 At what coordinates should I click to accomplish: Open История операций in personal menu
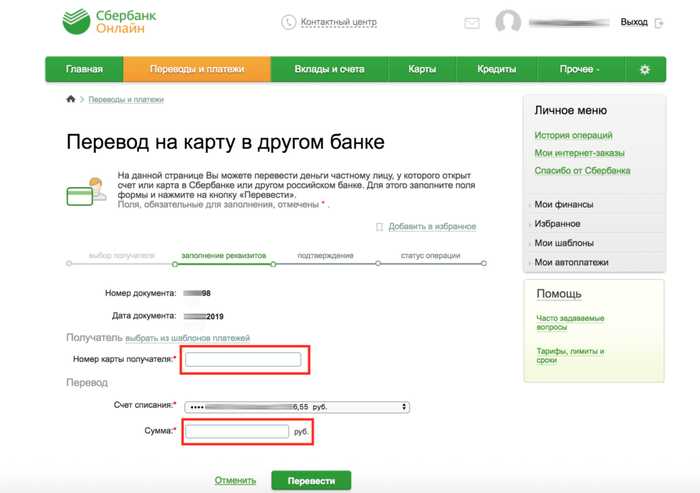[x=573, y=135]
